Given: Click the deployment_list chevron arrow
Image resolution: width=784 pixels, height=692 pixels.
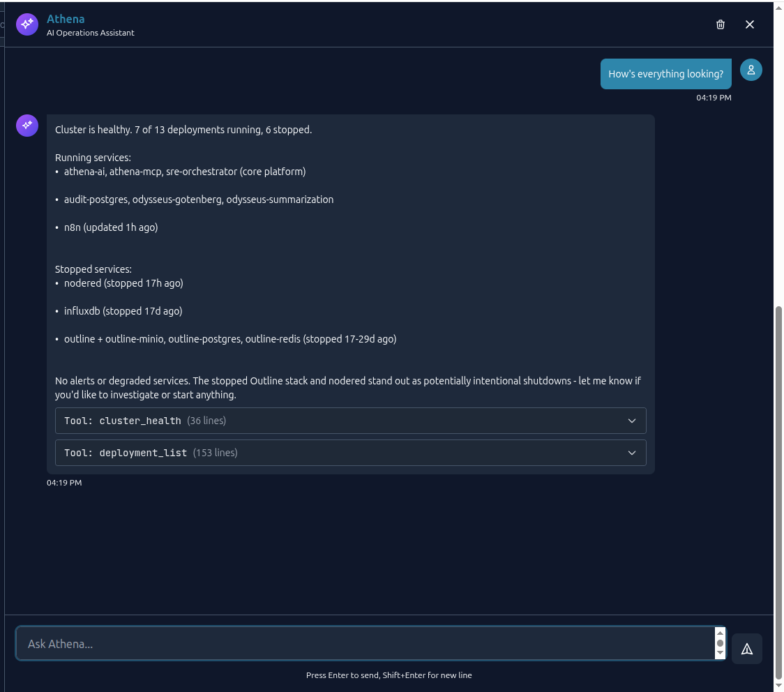Looking at the screenshot, I should click(632, 453).
